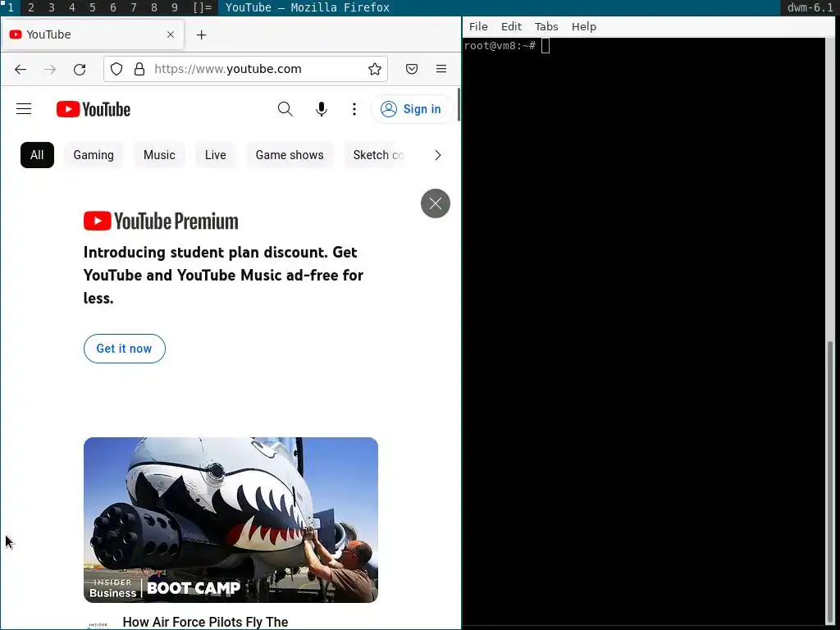
Task: Switch to dwm tag 3
Action: 52,7
